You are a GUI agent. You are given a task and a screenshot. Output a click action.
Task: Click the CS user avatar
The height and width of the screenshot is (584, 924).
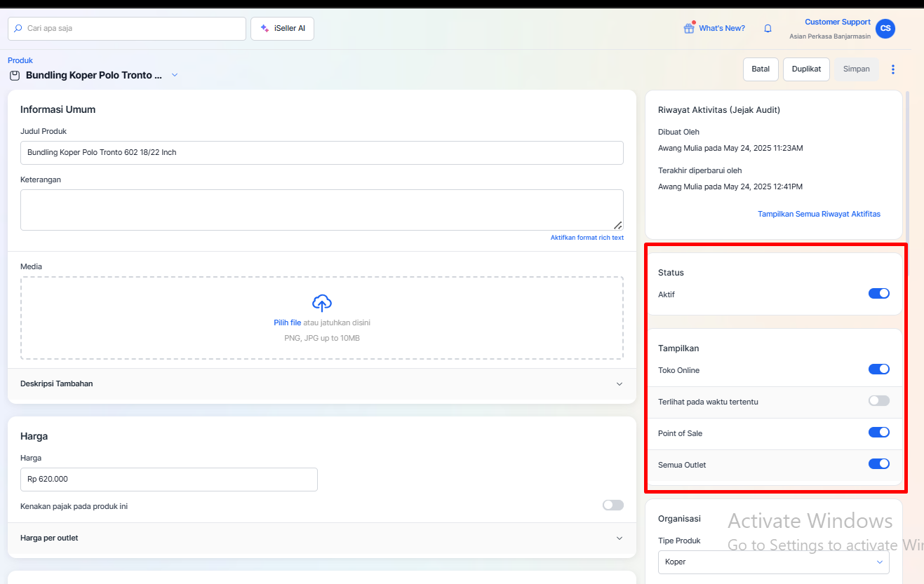click(885, 29)
